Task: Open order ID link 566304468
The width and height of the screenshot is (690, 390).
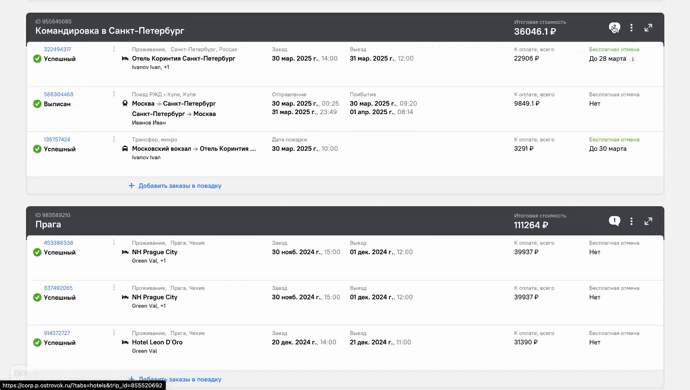Action: point(58,94)
